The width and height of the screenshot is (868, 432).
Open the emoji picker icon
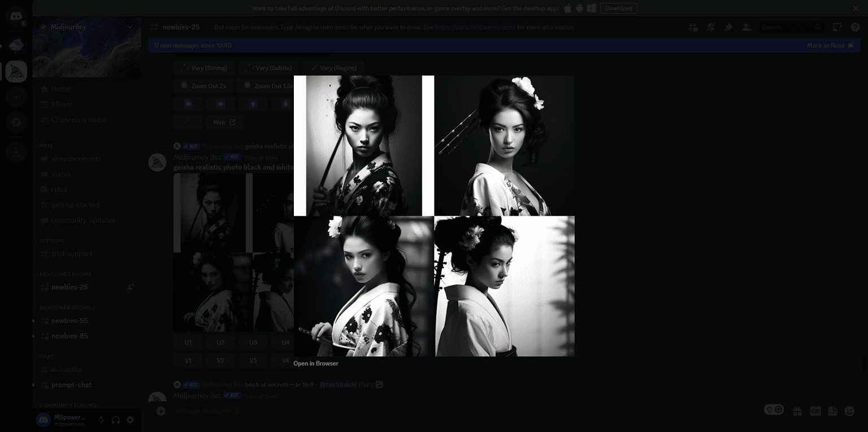[x=849, y=410]
